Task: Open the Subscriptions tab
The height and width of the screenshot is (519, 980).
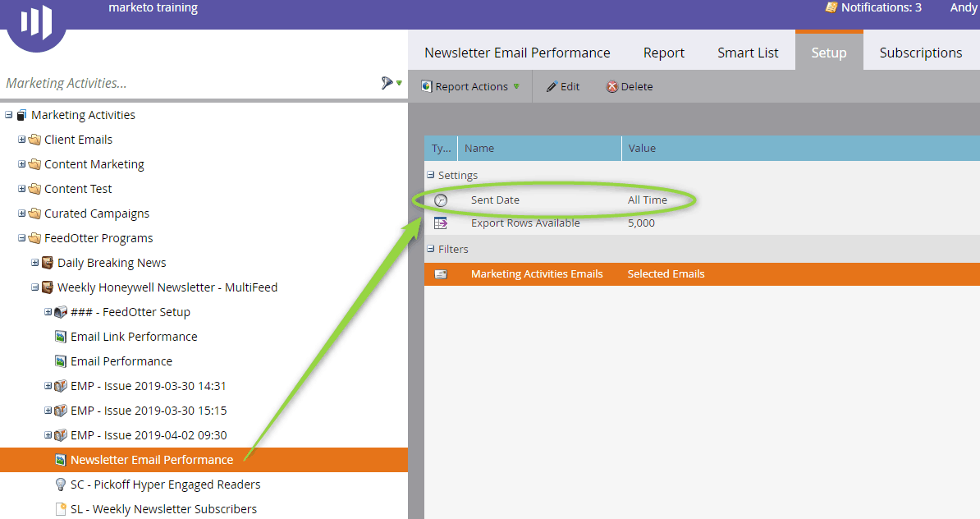Action: (920, 52)
